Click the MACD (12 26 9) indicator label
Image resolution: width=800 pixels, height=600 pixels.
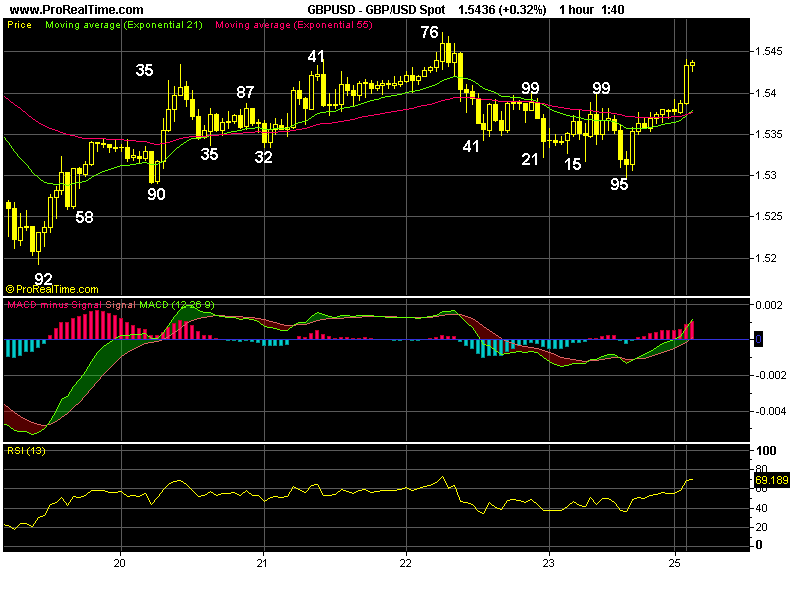click(x=177, y=305)
